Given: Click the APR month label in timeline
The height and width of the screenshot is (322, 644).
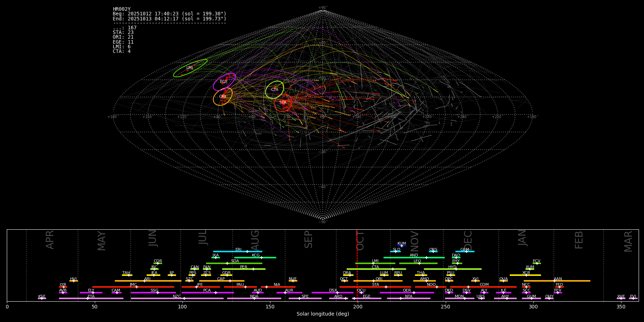Looking at the screenshot, I should click(50, 240).
